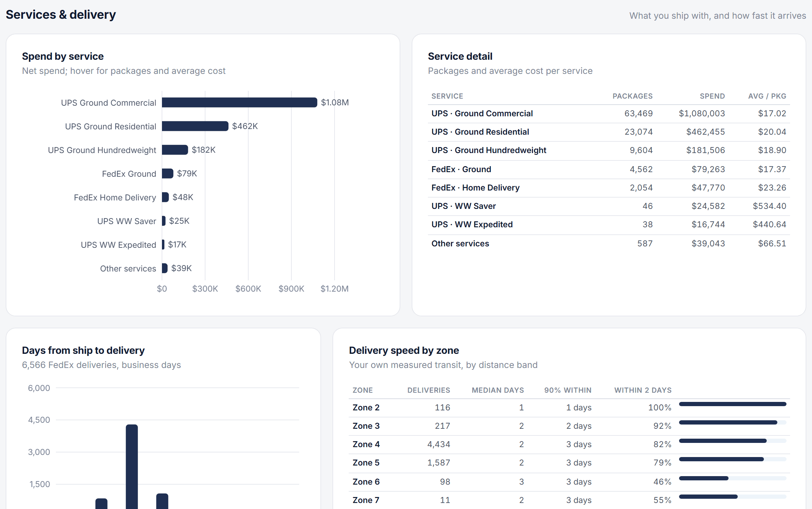The height and width of the screenshot is (509, 812).
Task: Select the Zone 4 row label
Action: (x=366, y=444)
